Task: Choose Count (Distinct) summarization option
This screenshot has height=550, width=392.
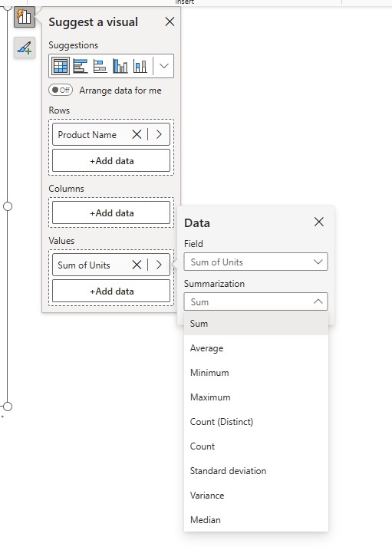Action: coord(256,422)
